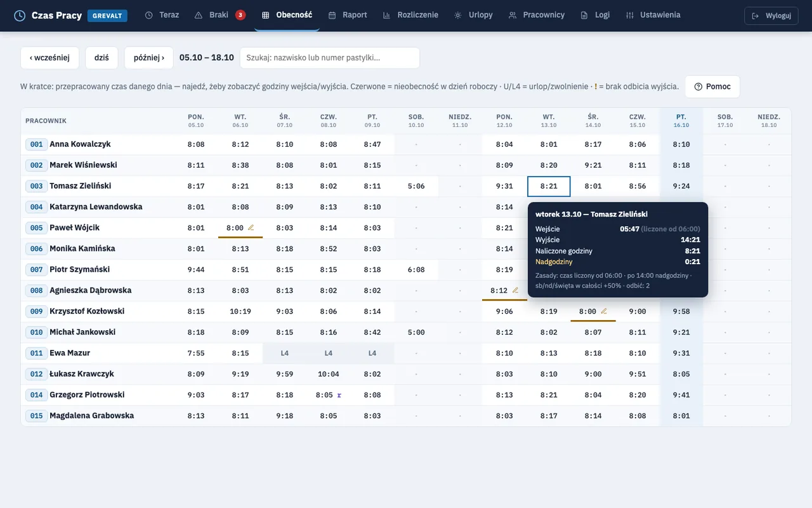Advance to later period with 'później'

coord(149,58)
